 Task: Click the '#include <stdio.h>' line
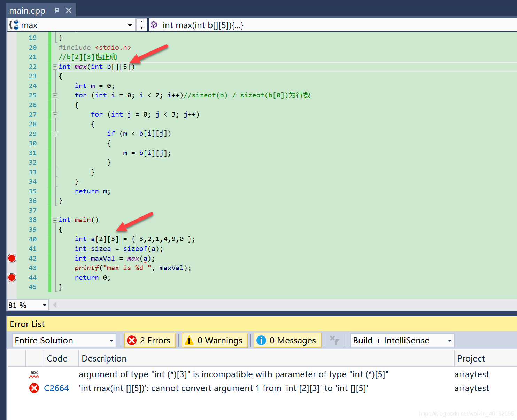(95, 48)
